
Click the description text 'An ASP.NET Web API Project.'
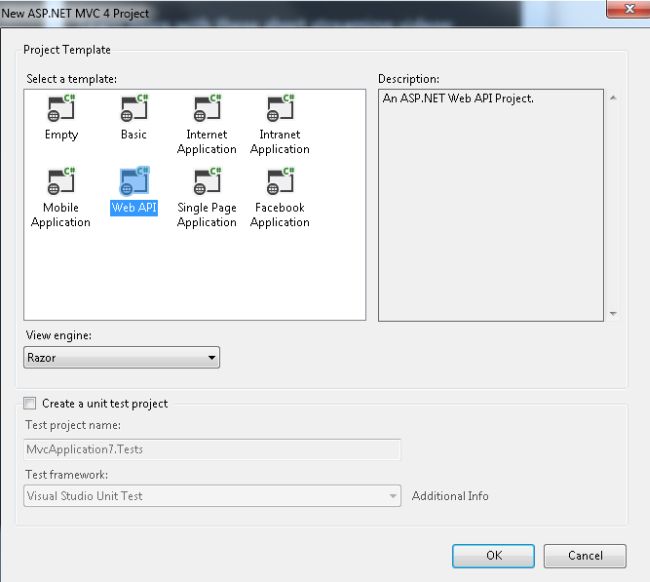(x=458, y=98)
